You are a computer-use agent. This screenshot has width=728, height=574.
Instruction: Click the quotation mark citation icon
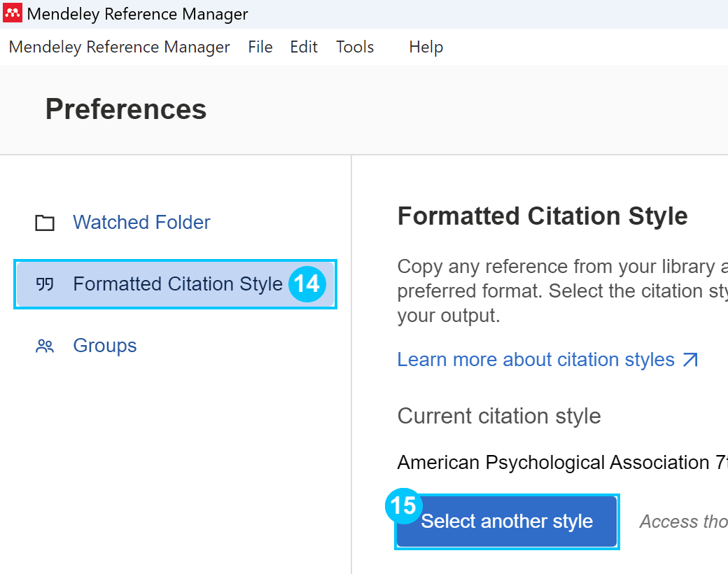[x=45, y=284]
